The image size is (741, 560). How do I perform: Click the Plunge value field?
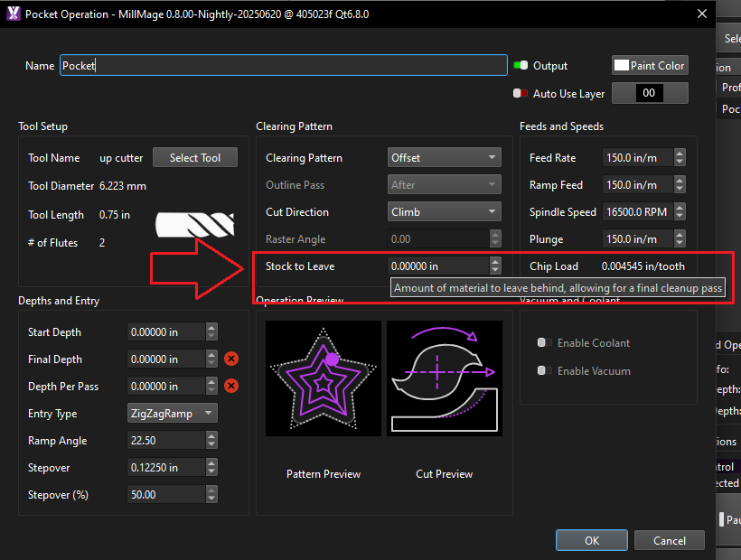point(638,239)
